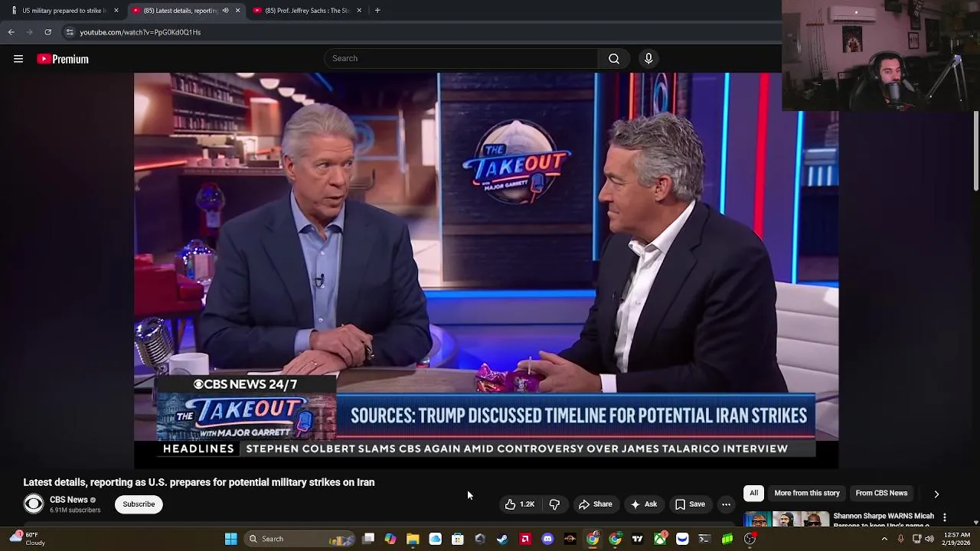Image resolution: width=980 pixels, height=551 pixels.
Task: Show hidden system tray icons
Action: [884, 539]
